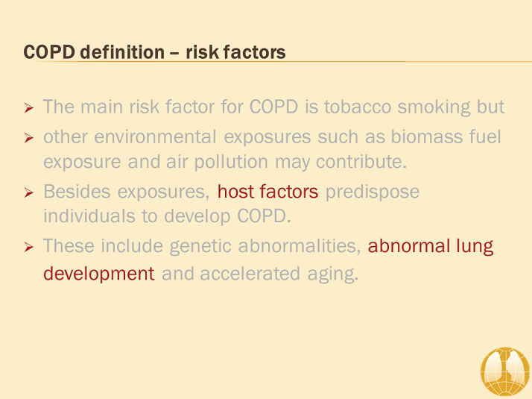Screen dimensions: 532x399
Task: Click the red 'host factors' text
Action: pos(267,192)
